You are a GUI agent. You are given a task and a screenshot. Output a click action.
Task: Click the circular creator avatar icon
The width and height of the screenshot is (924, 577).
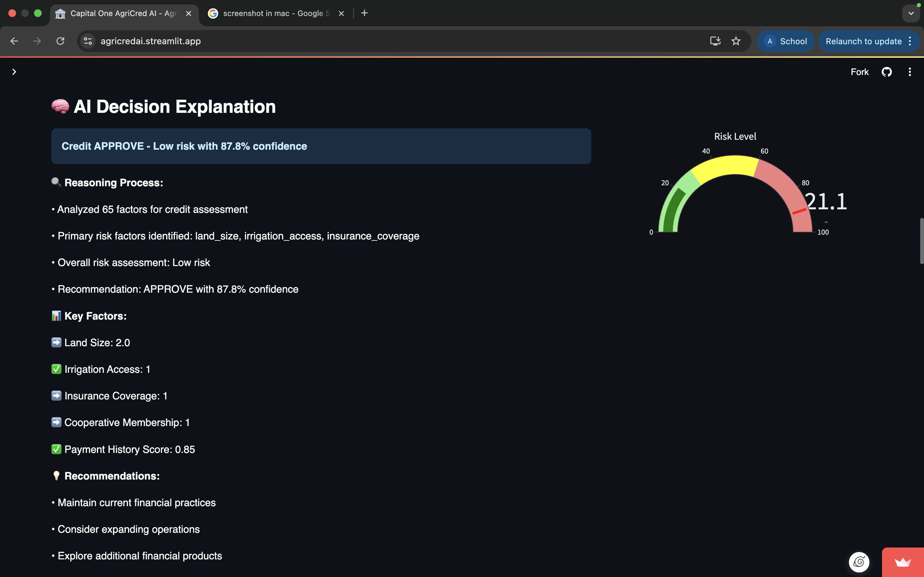pos(859,562)
